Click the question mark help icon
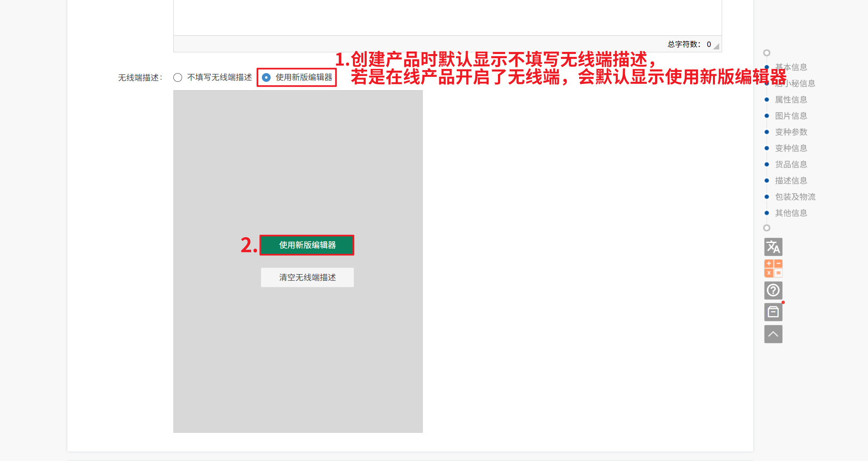 click(773, 290)
